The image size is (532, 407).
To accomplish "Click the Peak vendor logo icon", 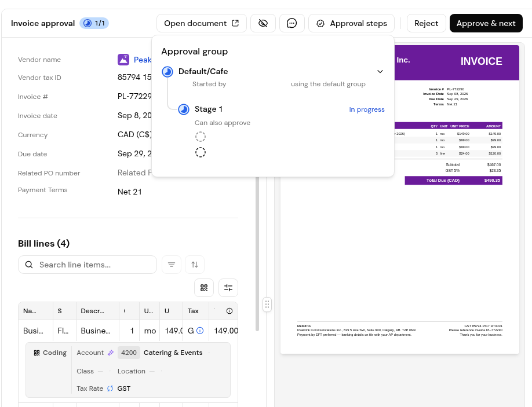I will click(123, 60).
